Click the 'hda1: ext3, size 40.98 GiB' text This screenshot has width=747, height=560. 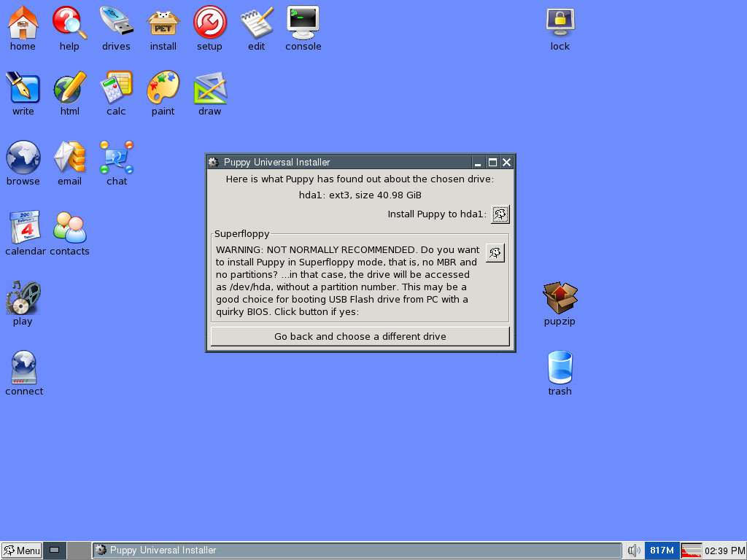click(360, 195)
